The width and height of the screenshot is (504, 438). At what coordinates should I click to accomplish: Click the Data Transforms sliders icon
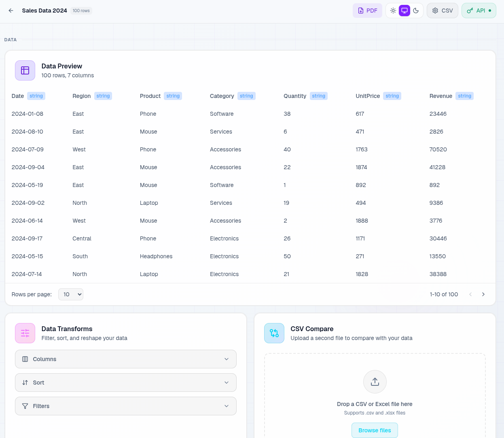coord(25,333)
